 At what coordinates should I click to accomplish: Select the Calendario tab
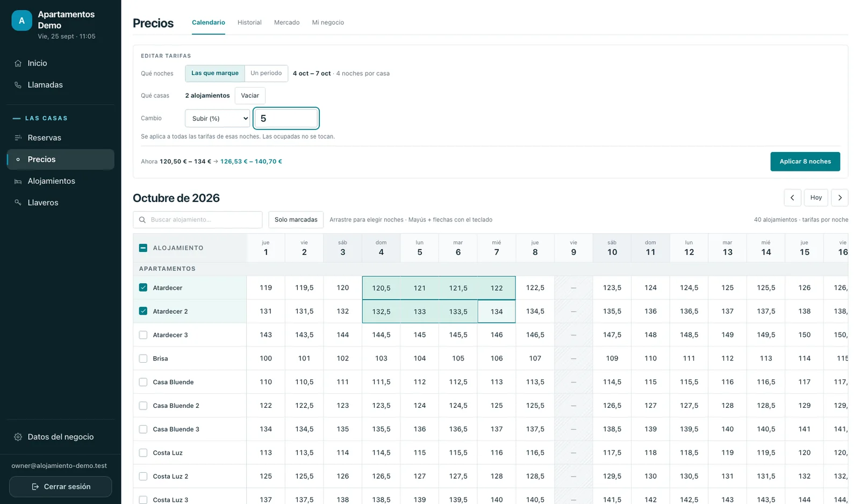pyautogui.click(x=209, y=23)
